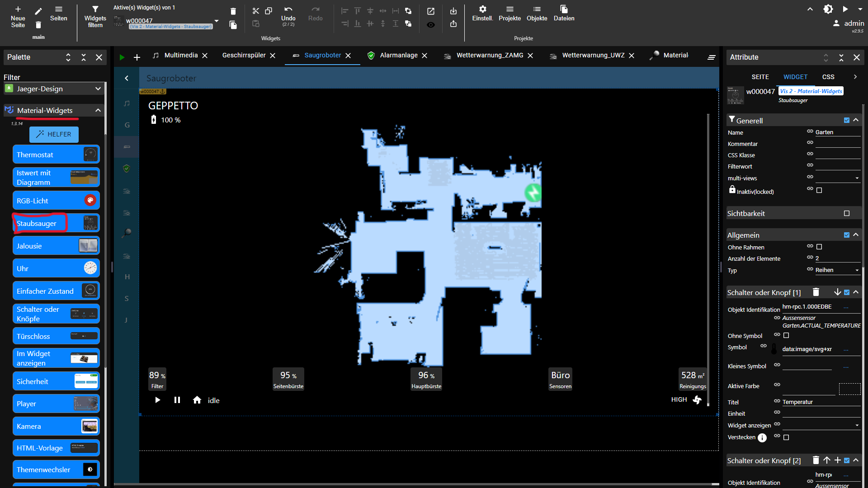868x488 pixels.
Task: Toggle the eye preview icon in toolbar
Action: (431, 25)
